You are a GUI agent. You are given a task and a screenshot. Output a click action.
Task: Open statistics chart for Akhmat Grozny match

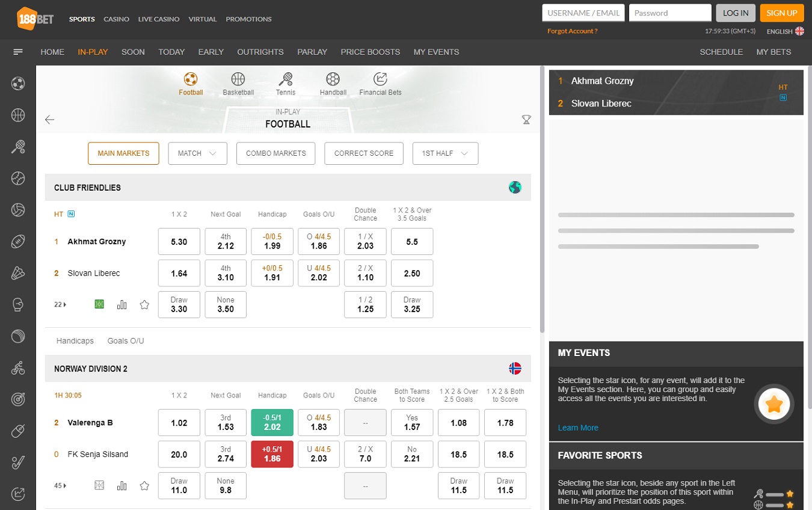click(x=122, y=304)
